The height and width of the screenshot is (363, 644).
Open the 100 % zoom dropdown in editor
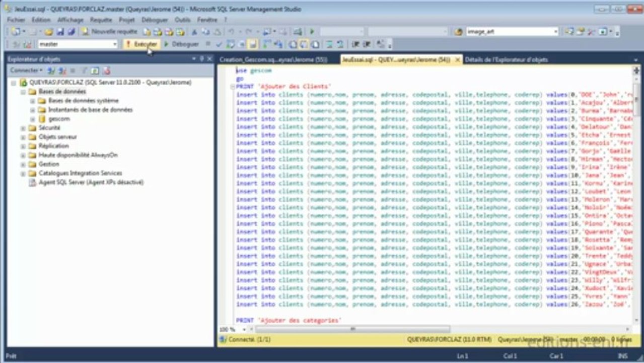(x=245, y=329)
